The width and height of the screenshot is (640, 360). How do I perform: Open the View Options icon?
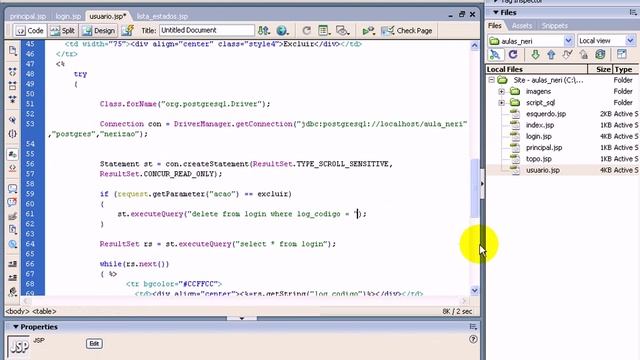(324, 31)
